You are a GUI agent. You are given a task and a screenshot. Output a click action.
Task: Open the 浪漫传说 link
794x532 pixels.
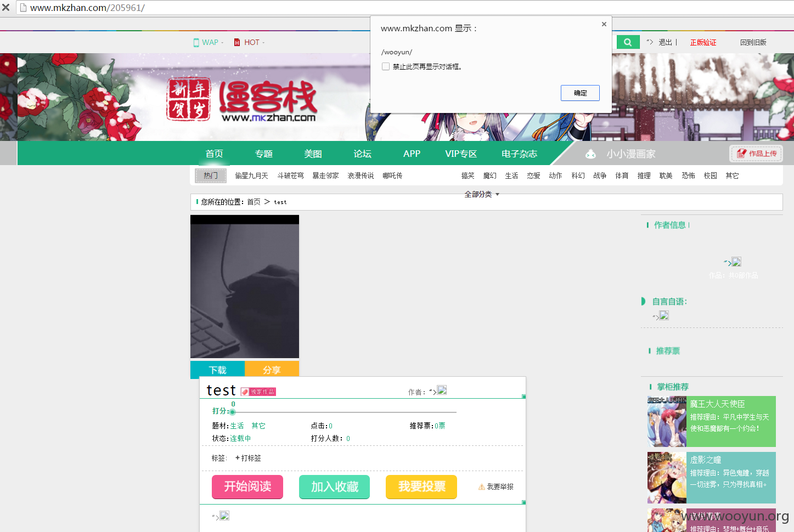361,176
